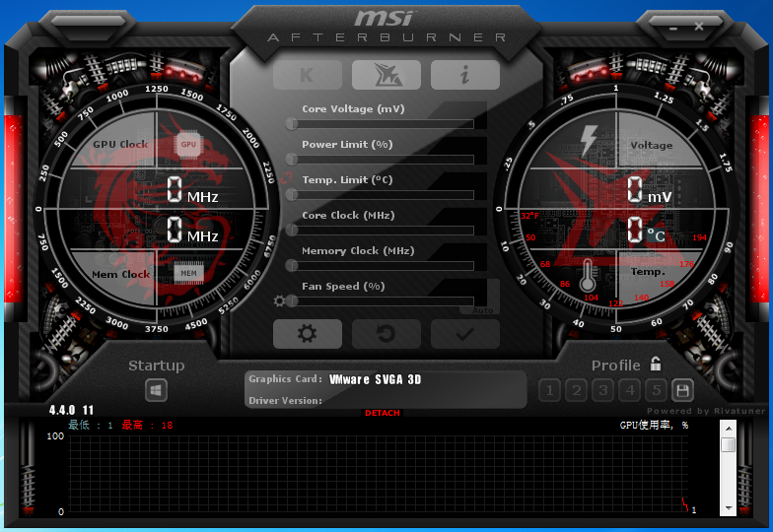The width and height of the screenshot is (773, 532).
Task: Select profile slot 1
Action: pyautogui.click(x=551, y=390)
